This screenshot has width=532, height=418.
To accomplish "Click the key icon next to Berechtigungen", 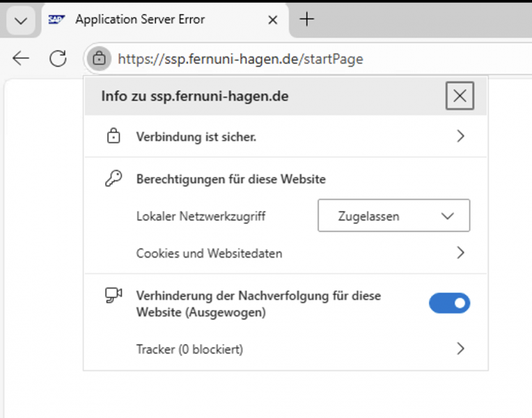I will pyautogui.click(x=113, y=179).
